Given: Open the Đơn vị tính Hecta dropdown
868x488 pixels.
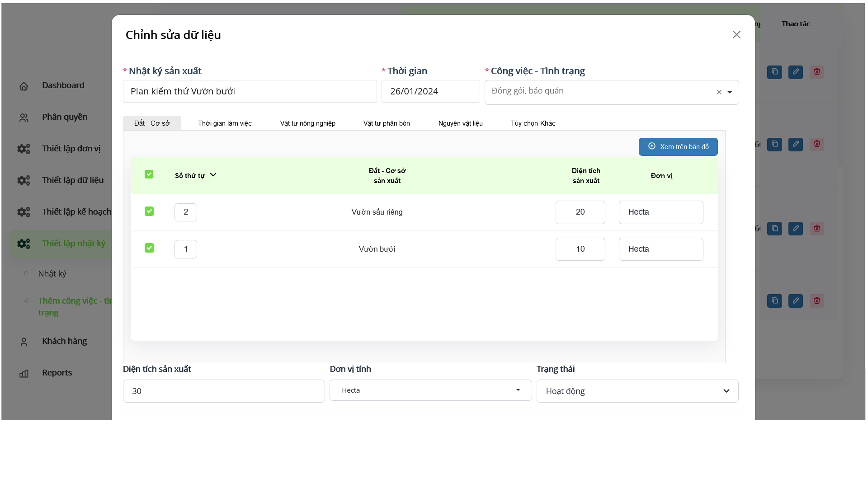Looking at the screenshot, I should pyautogui.click(x=430, y=390).
